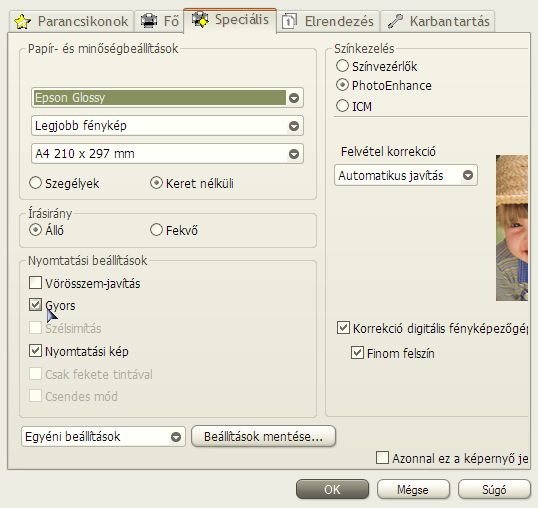Image resolution: width=538 pixels, height=508 pixels.
Task: Go to the Elrendezés tab
Action: click(x=328, y=21)
